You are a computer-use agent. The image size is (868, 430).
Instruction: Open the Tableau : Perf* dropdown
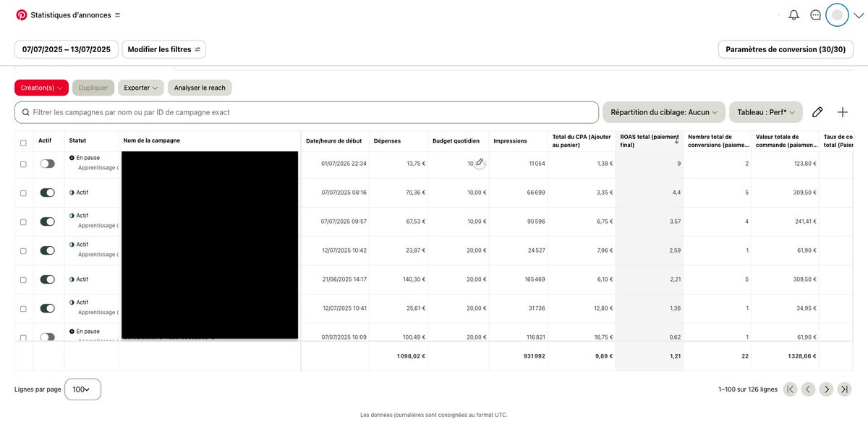766,112
